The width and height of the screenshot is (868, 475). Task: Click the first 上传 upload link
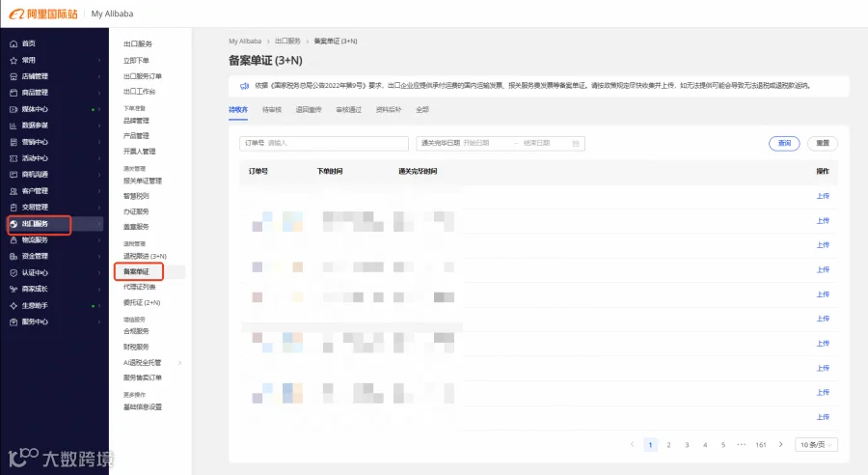824,196
